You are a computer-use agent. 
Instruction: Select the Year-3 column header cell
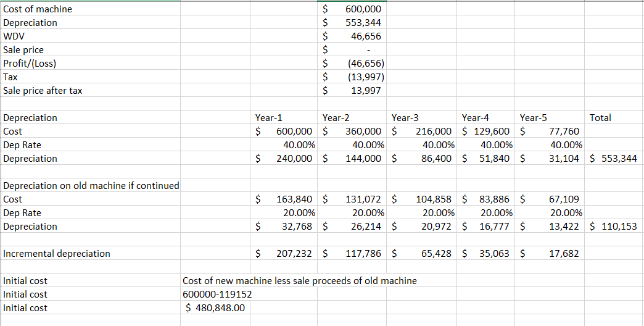405,118
